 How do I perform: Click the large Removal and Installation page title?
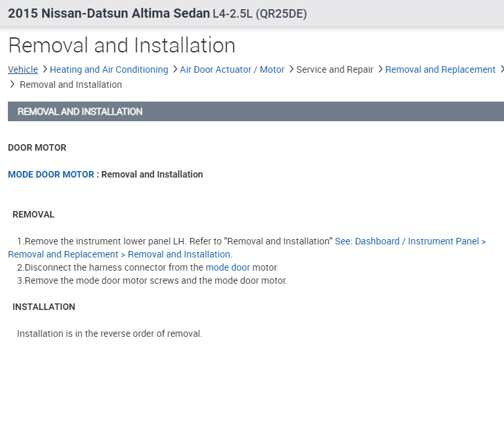click(x=122, y=45)
